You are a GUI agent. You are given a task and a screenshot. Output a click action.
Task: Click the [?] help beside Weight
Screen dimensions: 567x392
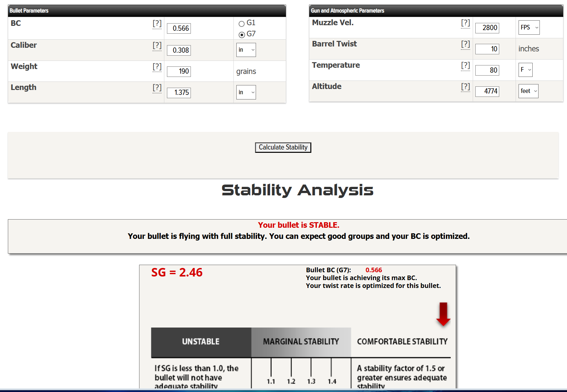157,67
